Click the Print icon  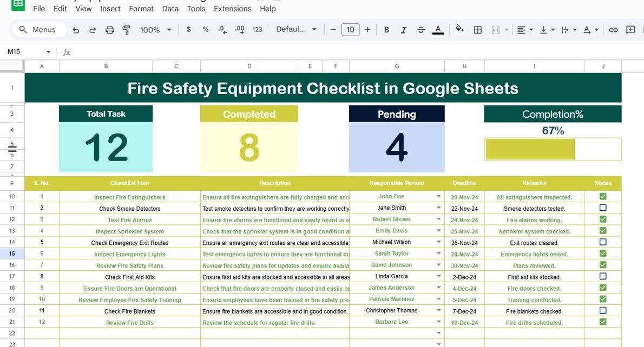point(110,30)
